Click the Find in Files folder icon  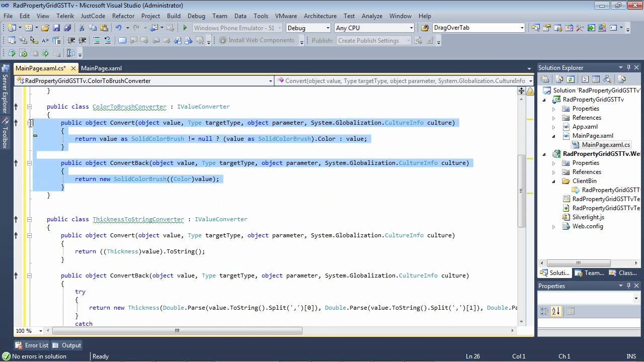(425, 28)
